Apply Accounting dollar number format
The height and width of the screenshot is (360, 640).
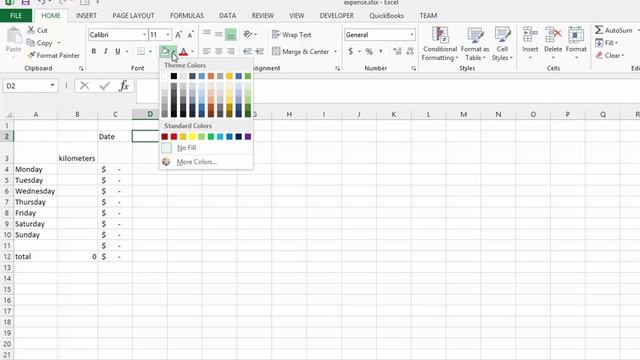[351, 51]
